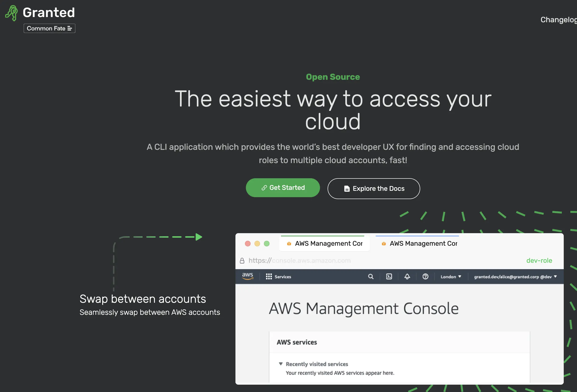Switch to the second AWS Management Console tab
The height and width of the screenshot is (392, 577).
point(423,244)
